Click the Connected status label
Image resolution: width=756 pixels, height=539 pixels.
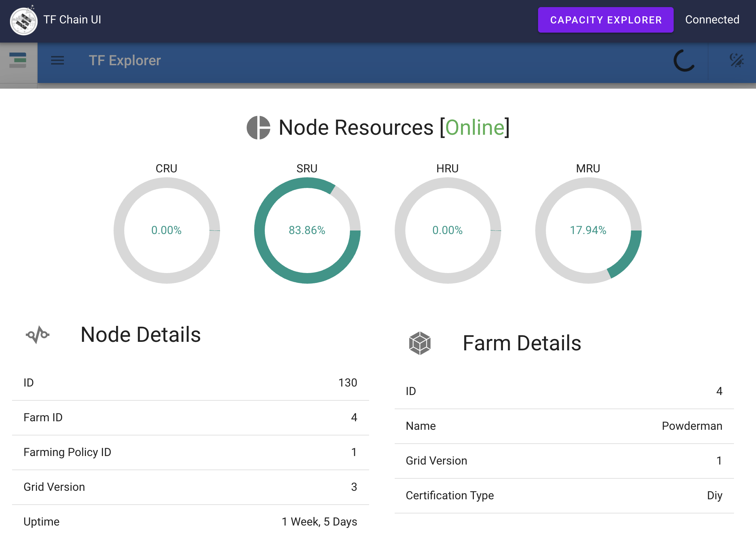[x=712, y=20]
